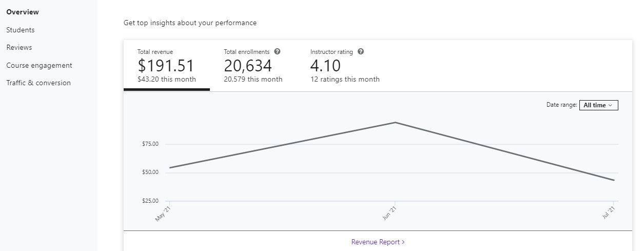Click the help icon beside Instructor rating
This screenshot has width=644, height=251.
click(360, 52)
